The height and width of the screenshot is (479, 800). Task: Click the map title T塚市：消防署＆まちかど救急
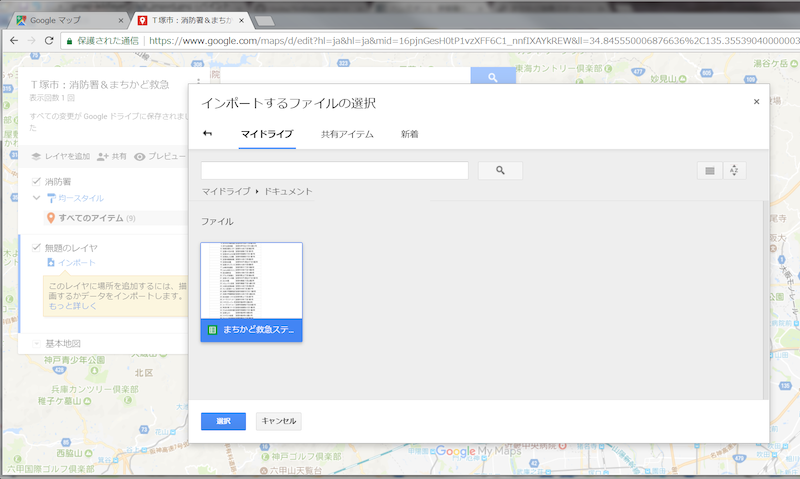[x=100, y=85]
